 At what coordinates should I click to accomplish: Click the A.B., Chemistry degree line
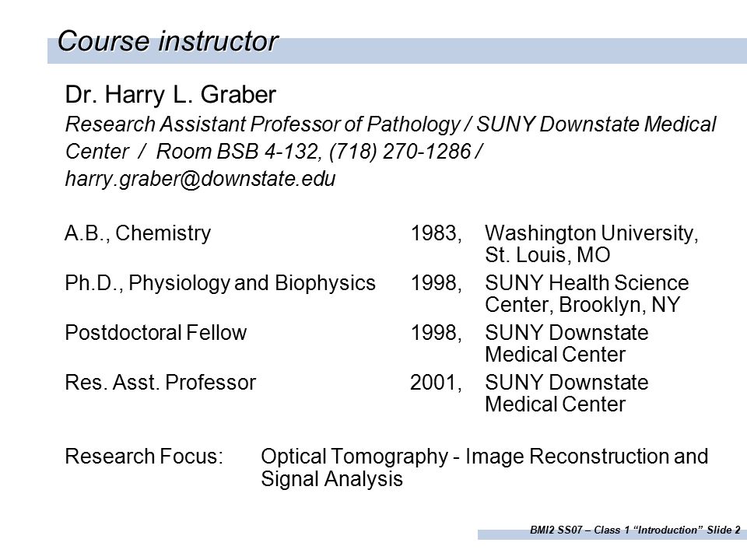point(138,233)
